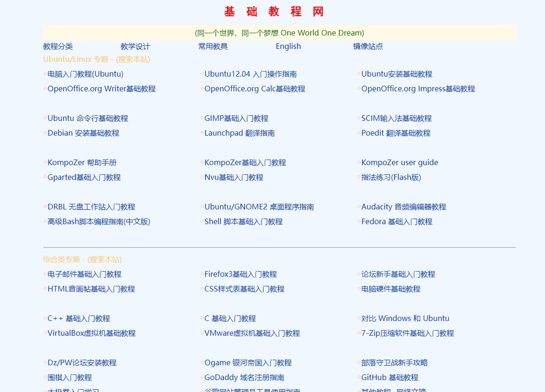
Task: Open OpenOffice.org Writer基础教程
Action: 102,89
